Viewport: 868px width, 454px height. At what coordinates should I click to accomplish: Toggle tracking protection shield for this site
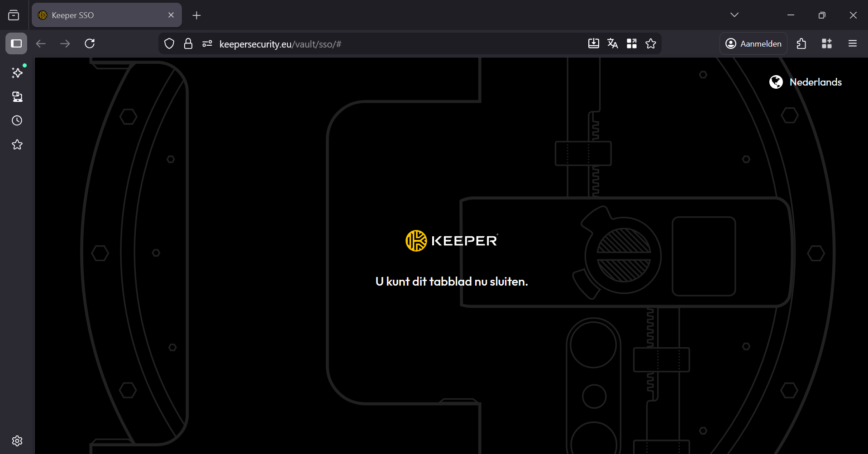(169, 43)
